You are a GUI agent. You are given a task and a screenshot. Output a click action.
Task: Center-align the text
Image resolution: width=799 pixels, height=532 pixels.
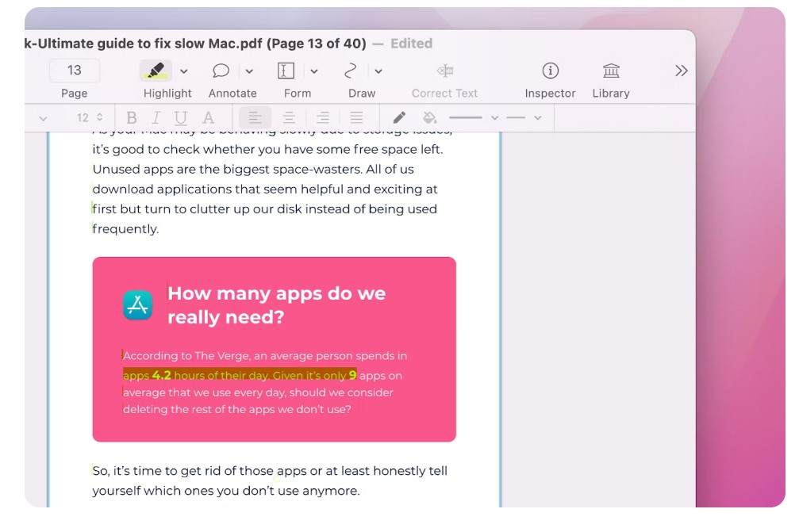(289, 117)
